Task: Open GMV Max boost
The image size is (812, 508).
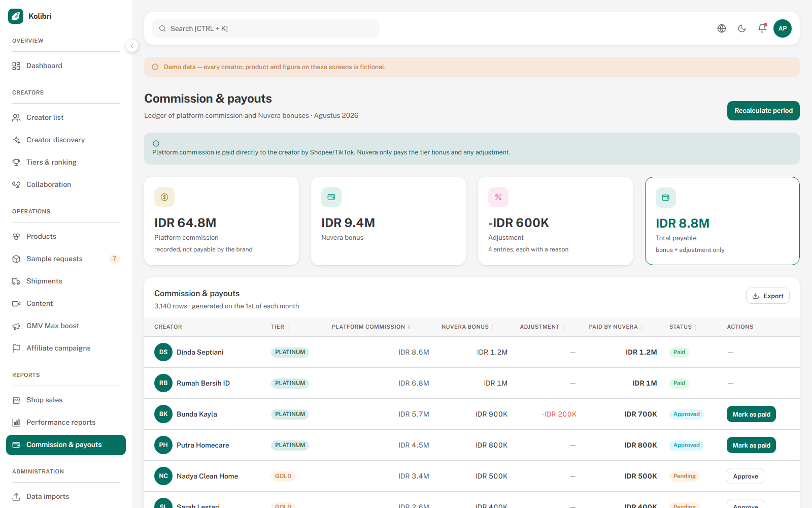Action: (x=66, y=326)
